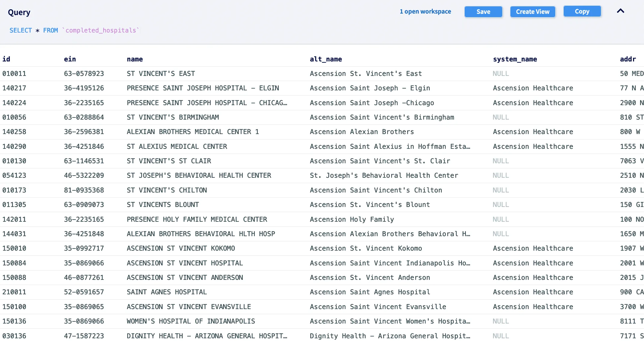Click the 'id' column header
644x341 pixels.
click(x=6, y=59)
